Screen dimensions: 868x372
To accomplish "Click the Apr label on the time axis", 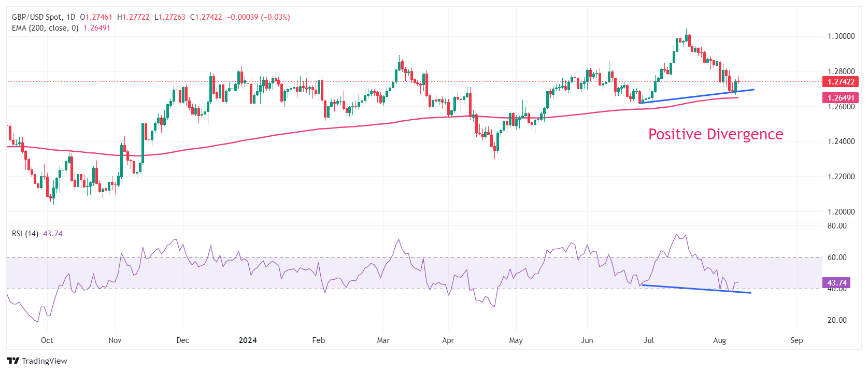I will [x=448, y=340].
